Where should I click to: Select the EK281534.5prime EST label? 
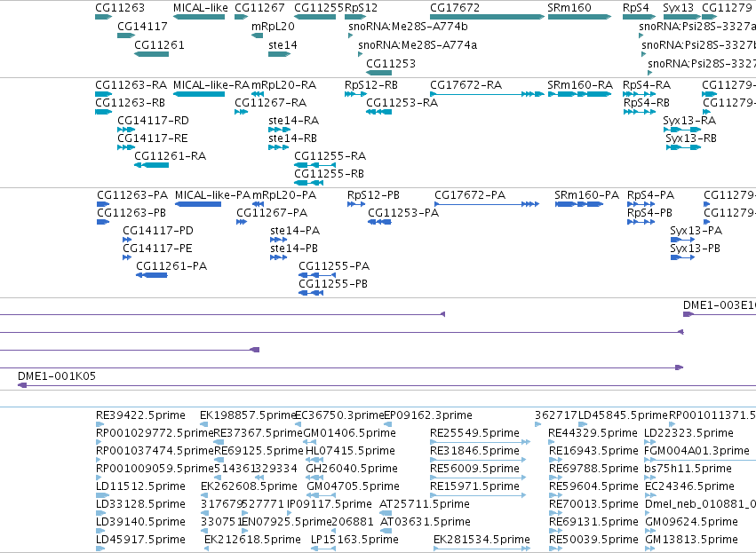[x=481, y=540]
